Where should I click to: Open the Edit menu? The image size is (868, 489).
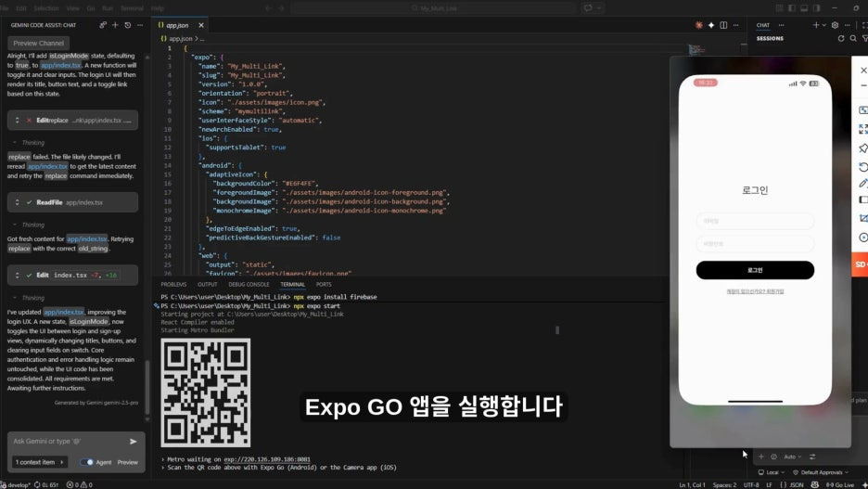pyautogui.click(x=21, y=8)
